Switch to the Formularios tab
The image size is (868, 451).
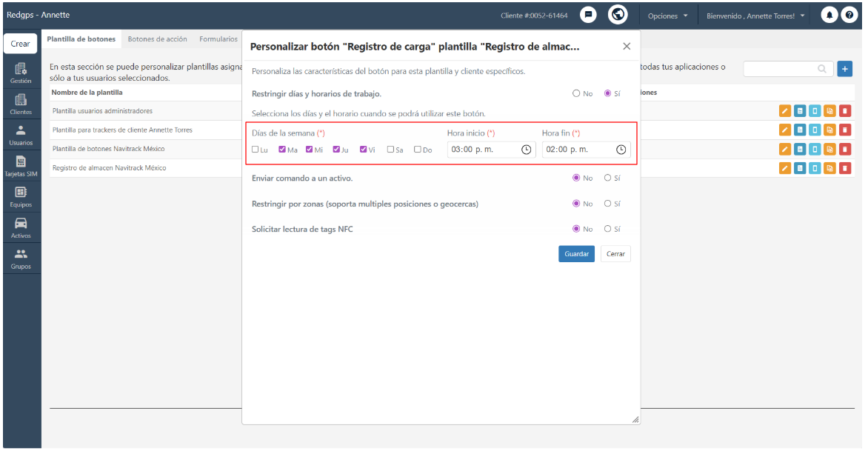218,39
